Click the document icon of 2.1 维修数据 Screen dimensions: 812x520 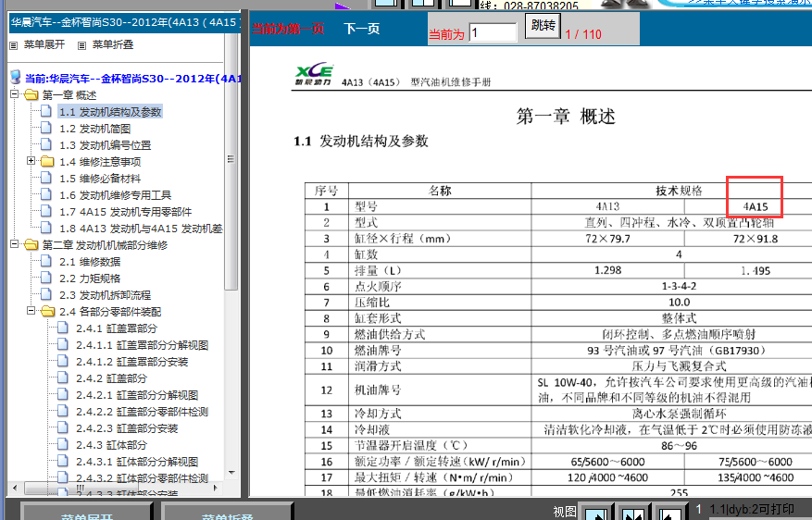[46, 261]
